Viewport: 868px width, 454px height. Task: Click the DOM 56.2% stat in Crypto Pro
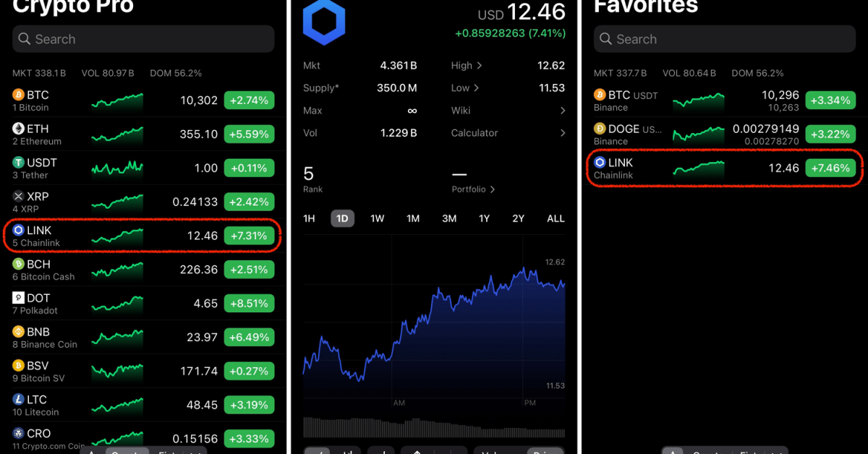tap(176, 73)
